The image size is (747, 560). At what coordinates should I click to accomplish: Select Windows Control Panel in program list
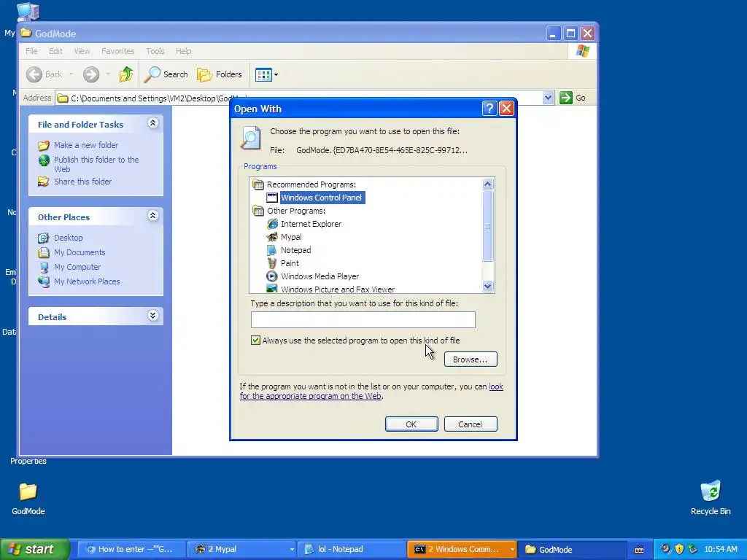(x=321, y=198)
